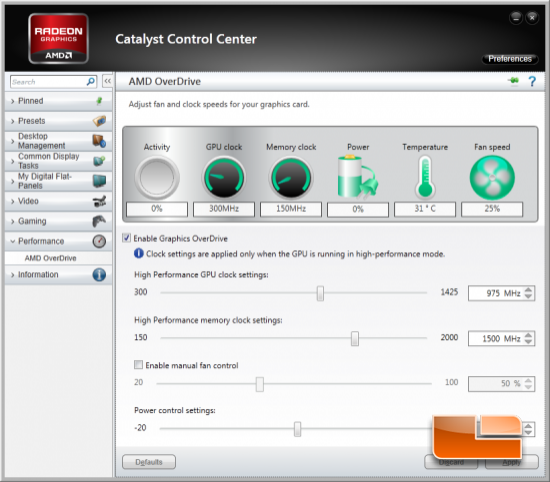Click the 31 °C temperature readout
This screenshot has height=482, width=550.
(425, 209)
